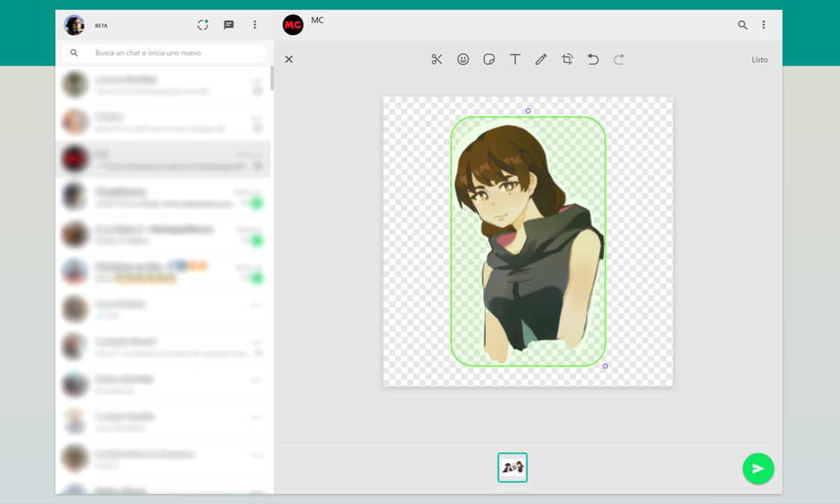Open the sidebar three-dot menu
Viewport: 840px width, 504px height.
pos(255,25)
